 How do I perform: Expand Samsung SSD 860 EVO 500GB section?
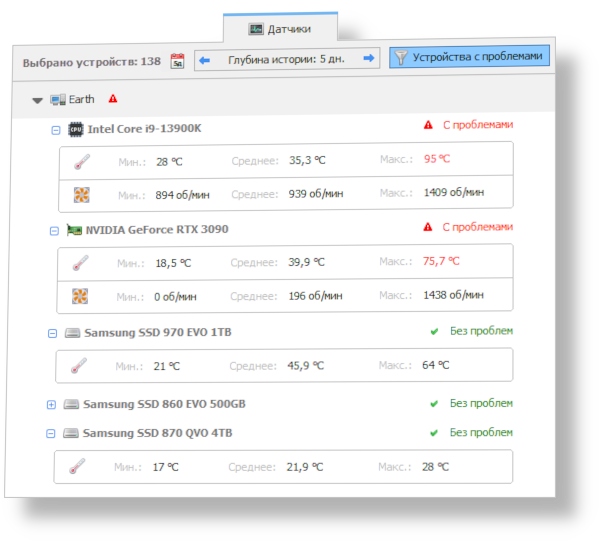point(51,405)
